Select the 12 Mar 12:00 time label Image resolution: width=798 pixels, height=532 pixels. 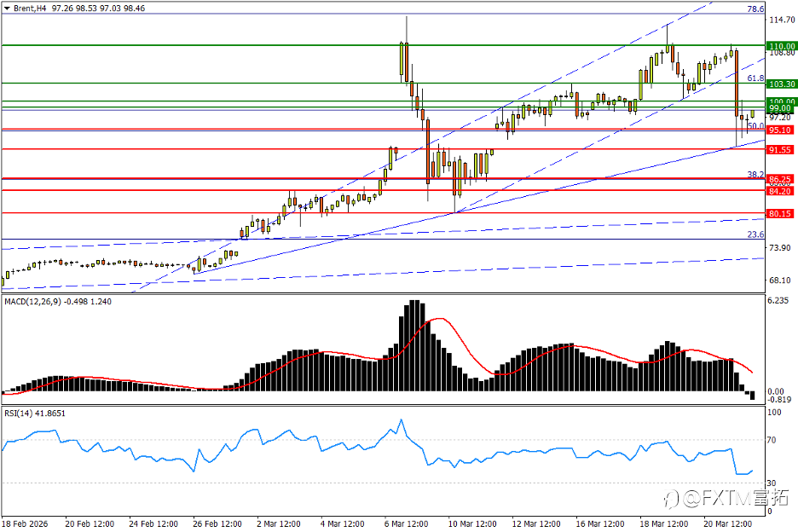(x=536, y=523)
